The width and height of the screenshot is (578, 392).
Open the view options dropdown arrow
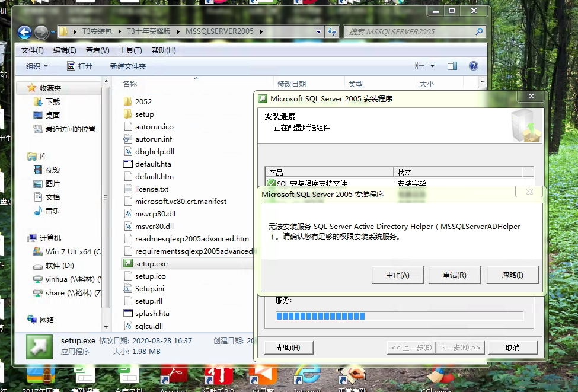(x=432, y=66)
